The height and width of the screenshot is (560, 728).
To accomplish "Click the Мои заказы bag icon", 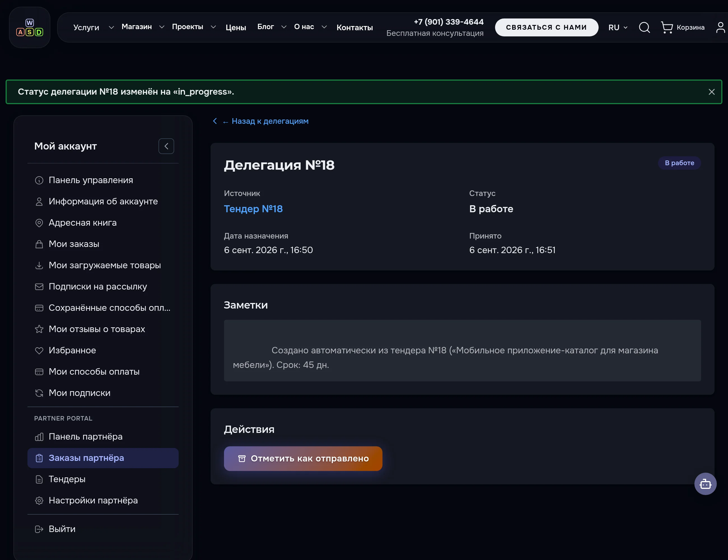I will 39,244.
